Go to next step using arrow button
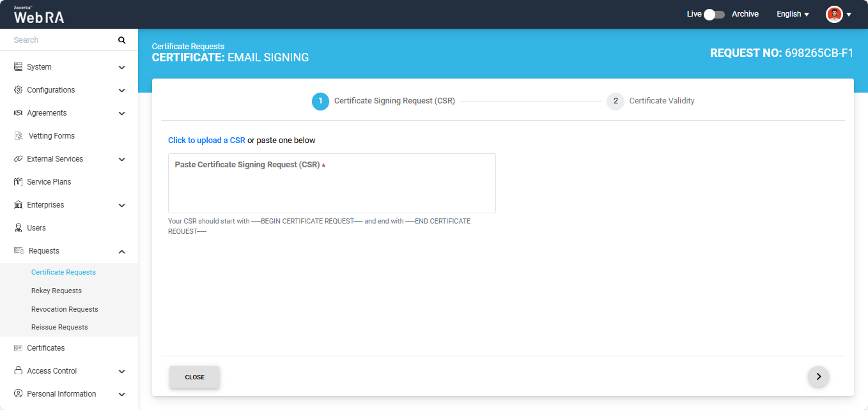This screenshot has width=868, height=410. 818,377
